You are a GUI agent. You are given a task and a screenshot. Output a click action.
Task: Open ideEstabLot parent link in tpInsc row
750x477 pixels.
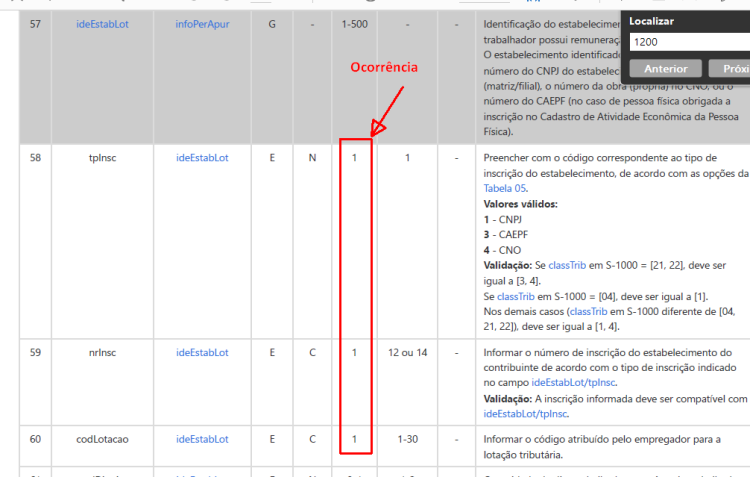point(202,157)
